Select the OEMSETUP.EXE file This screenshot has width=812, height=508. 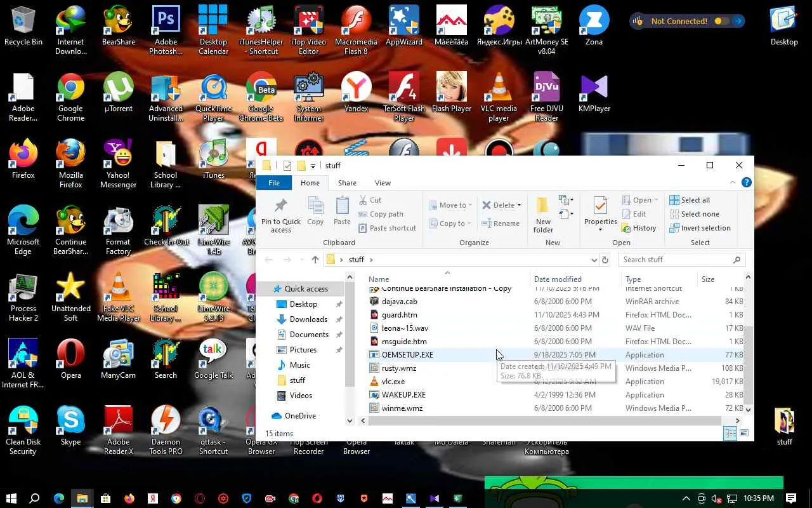coord(407,355)
